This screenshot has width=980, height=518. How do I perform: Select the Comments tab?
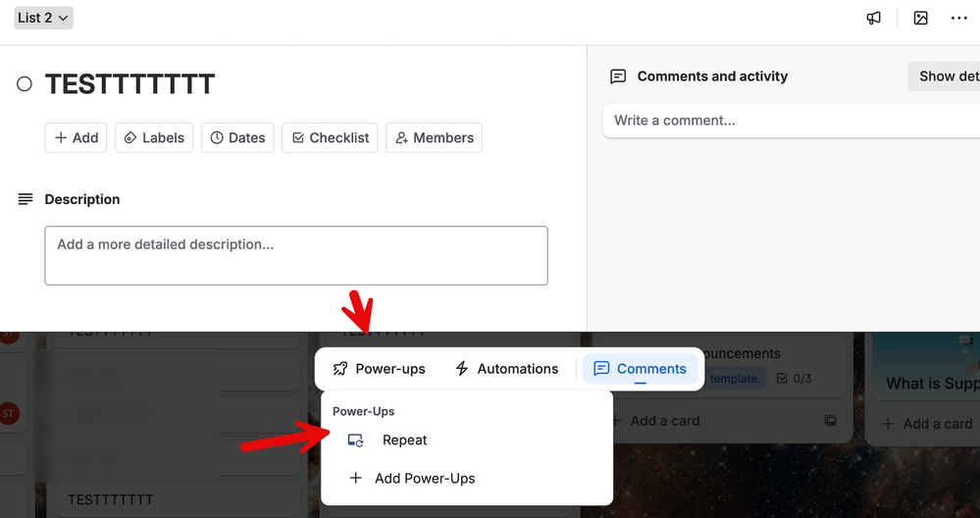click(x=640, y=369)
